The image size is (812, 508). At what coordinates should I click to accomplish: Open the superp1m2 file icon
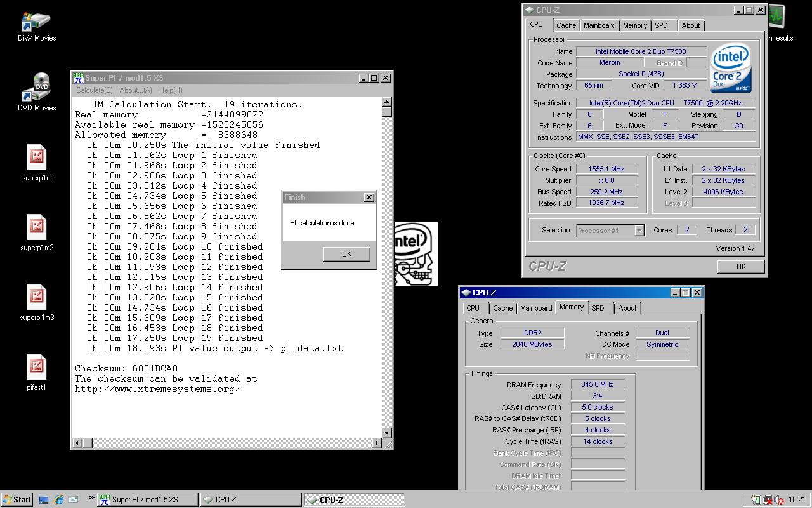click(36, 232)
